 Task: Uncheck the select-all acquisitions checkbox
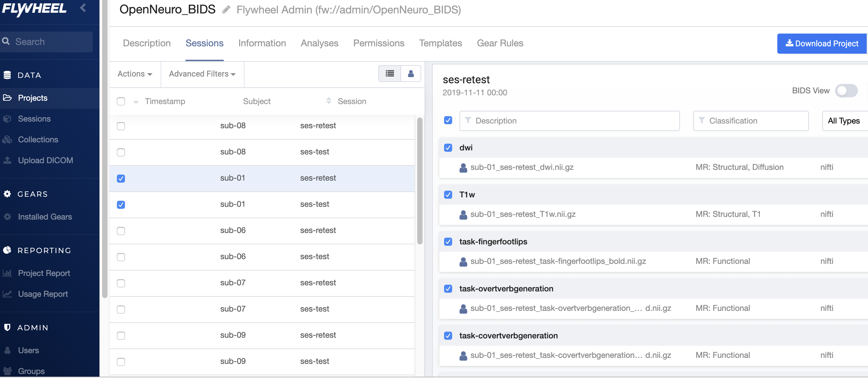coord(448,120)
